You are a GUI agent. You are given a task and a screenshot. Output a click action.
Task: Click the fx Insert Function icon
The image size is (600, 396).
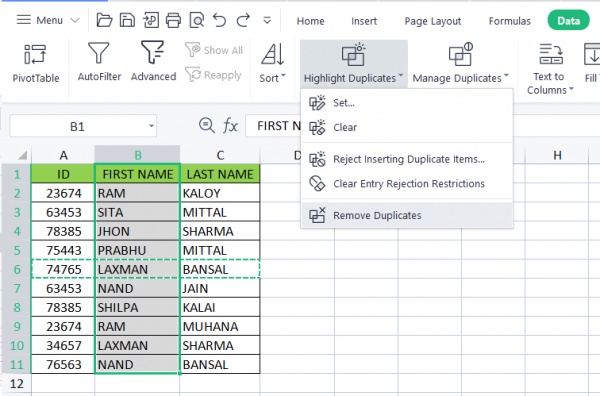(230, 125)
